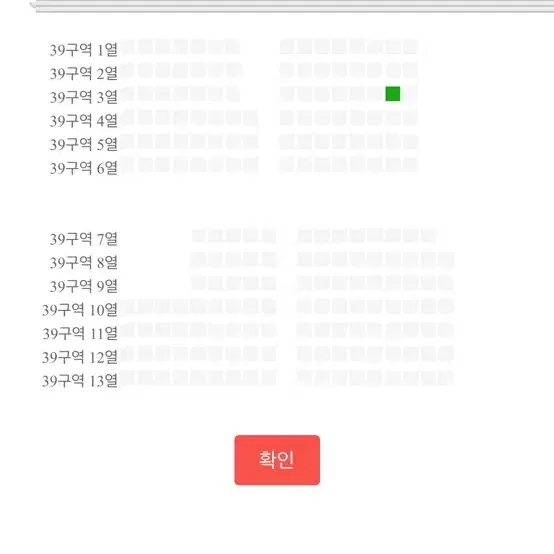Pick the leftmost seat in 39구역 1열

coord(127,46)
